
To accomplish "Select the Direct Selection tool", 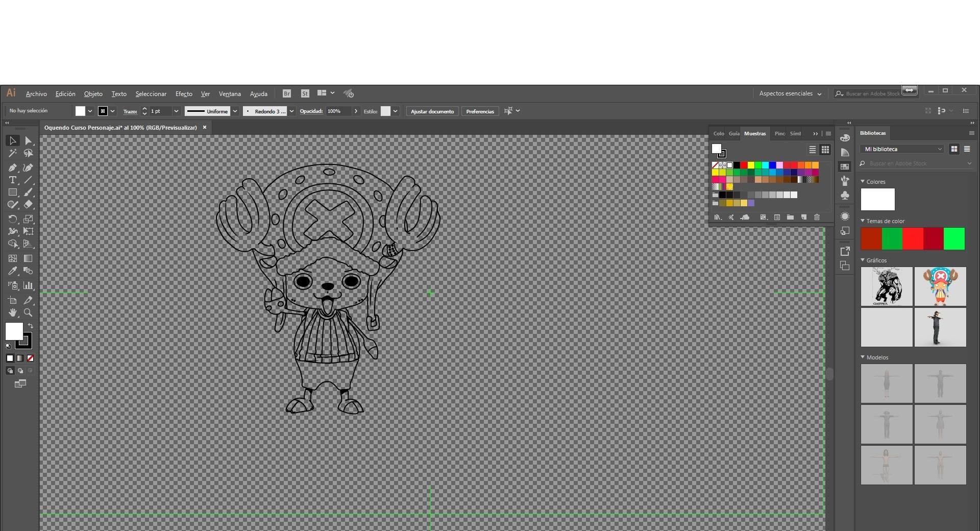I will (29, 141).
